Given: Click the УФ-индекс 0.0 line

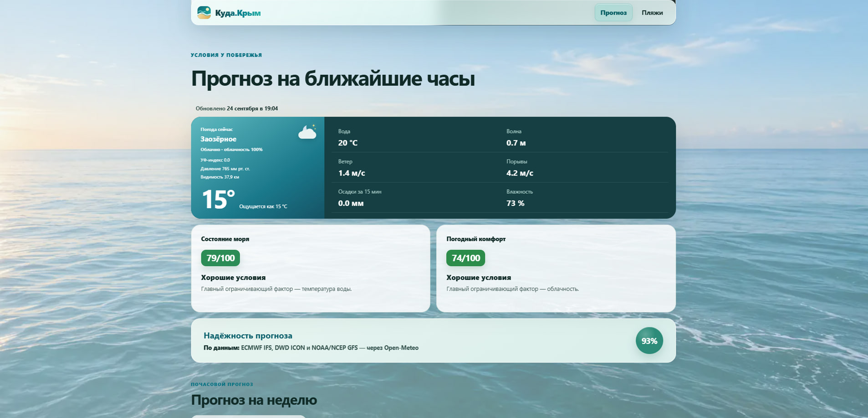Looking at the screenshot, I should pos(215,160).
